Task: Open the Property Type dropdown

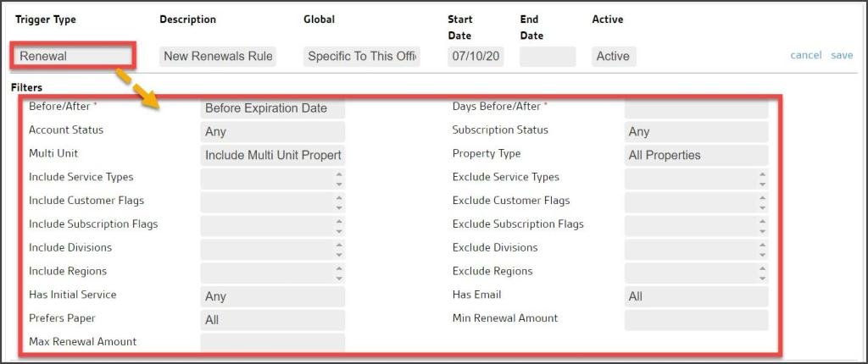Action: [x=696, y=155]
